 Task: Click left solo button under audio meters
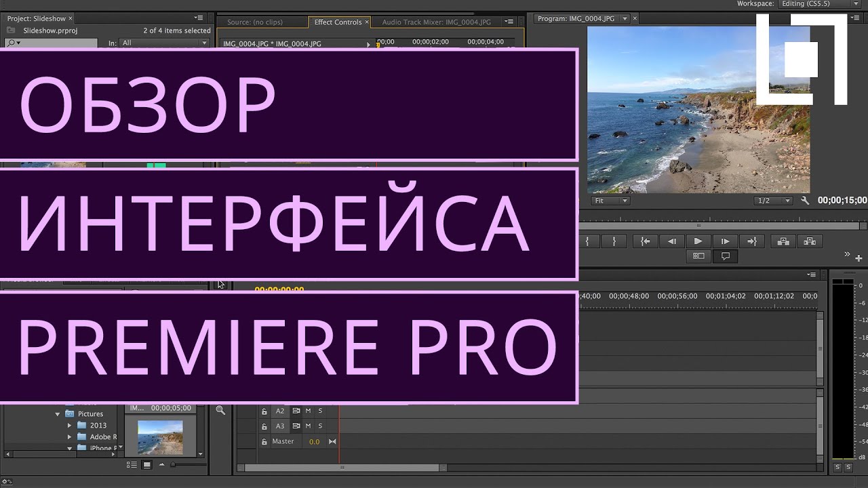pos(837,467)
